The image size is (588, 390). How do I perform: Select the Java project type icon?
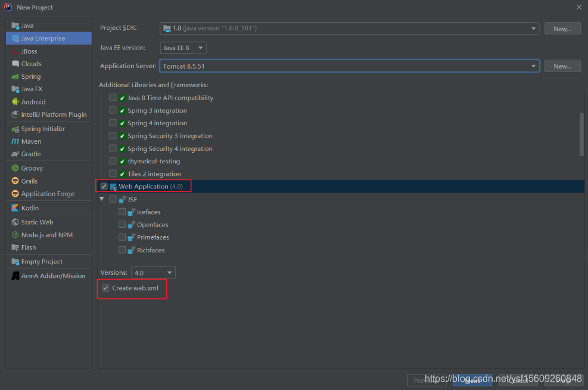tap(15, 26)
